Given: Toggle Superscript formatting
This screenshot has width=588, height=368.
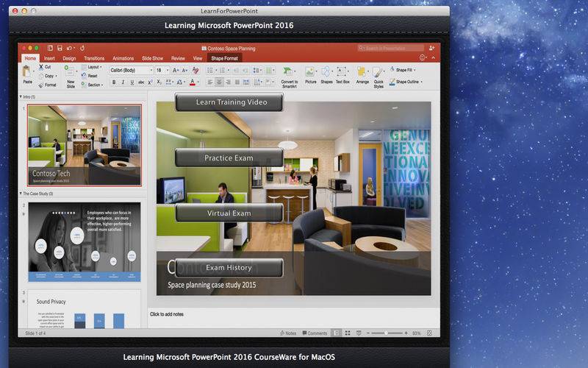Looking at the screenshot, I should (x=150, y=82).
